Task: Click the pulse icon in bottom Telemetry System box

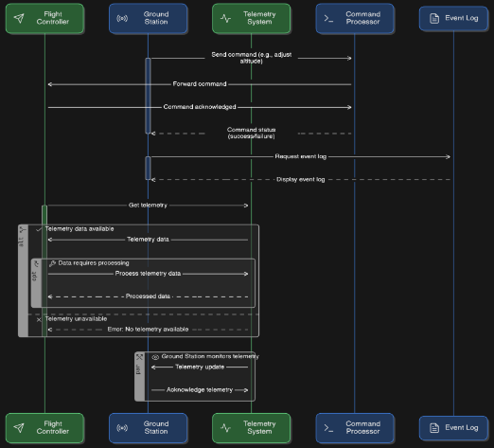Action: pyautogui.click(x=225, y=428)
